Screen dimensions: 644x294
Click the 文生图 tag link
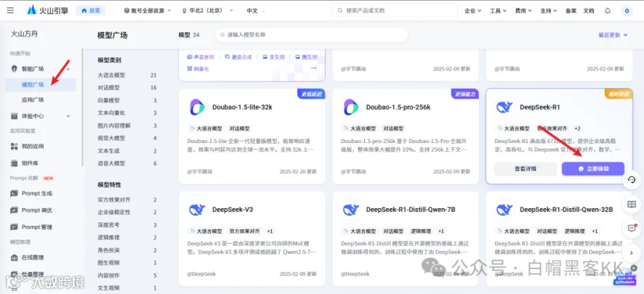point(273,57)
